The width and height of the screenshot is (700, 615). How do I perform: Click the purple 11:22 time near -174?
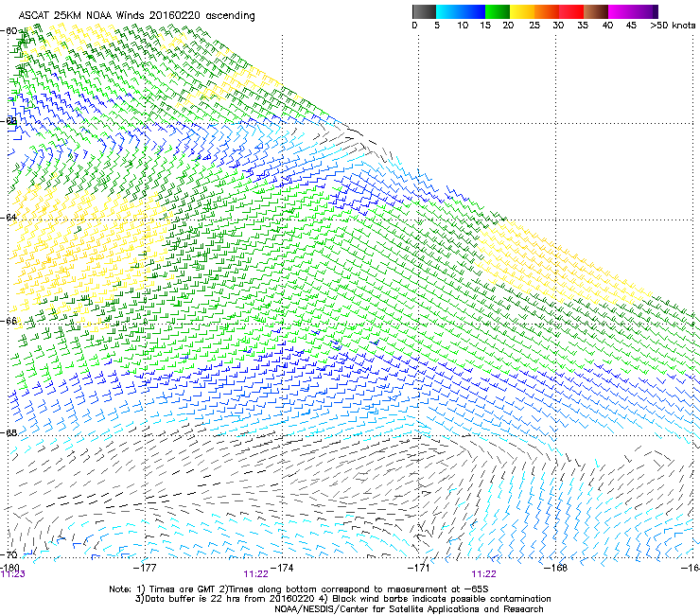pyautogui.click(x=255, y=574)
